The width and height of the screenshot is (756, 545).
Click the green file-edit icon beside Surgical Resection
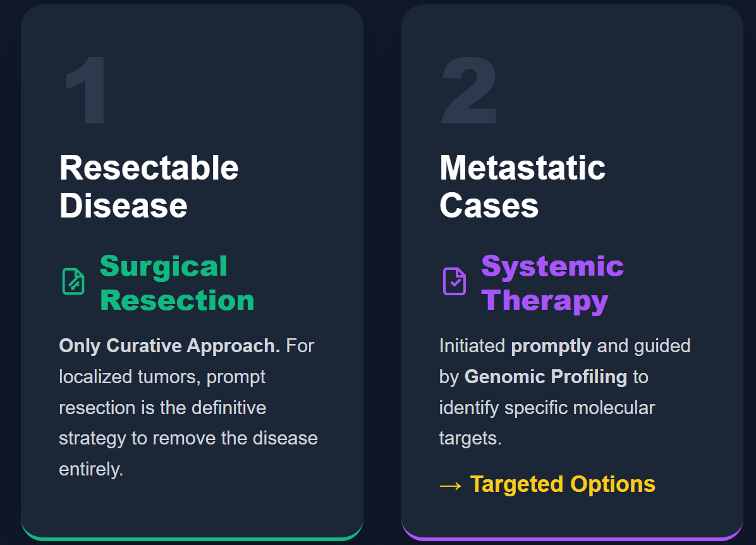coord(73,281)
